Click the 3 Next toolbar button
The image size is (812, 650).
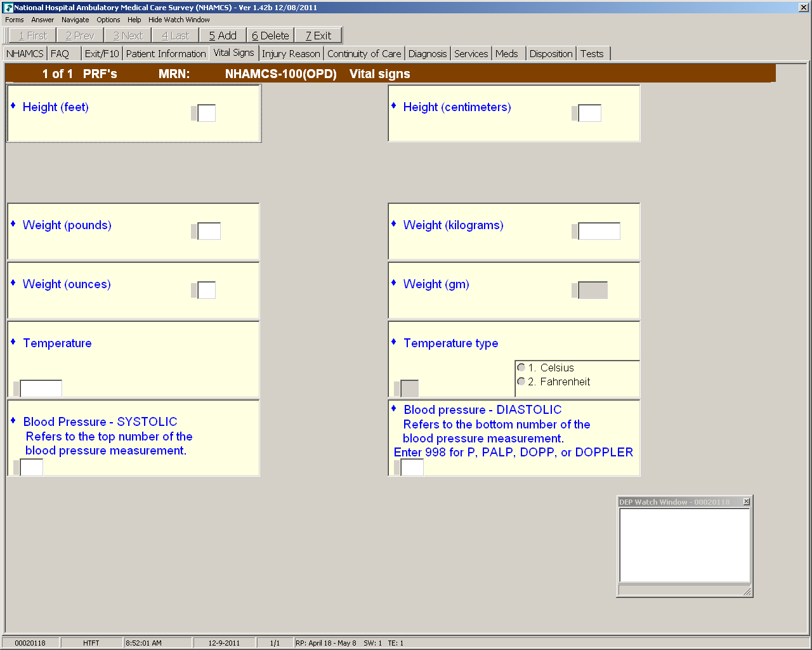click(128, 36)
